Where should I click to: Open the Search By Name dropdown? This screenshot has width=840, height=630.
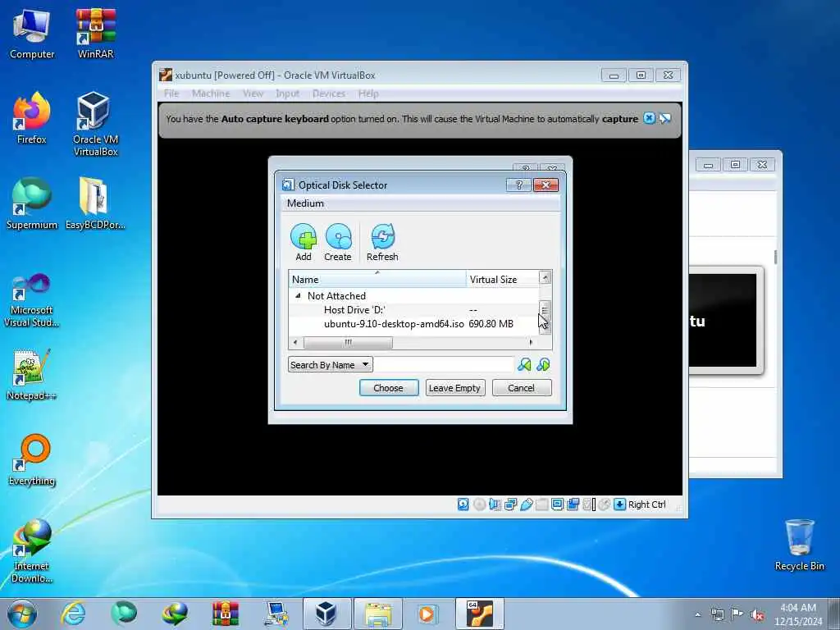point(330,365)
